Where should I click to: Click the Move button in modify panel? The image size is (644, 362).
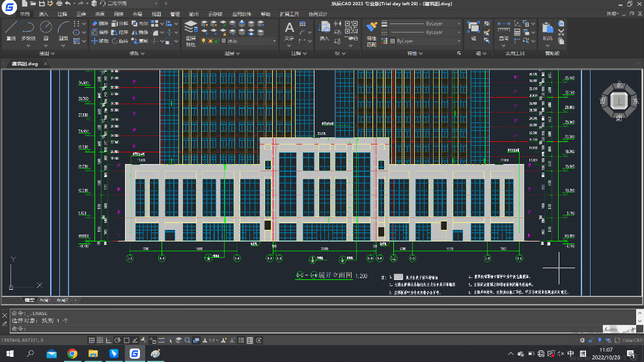pos(100,41)
